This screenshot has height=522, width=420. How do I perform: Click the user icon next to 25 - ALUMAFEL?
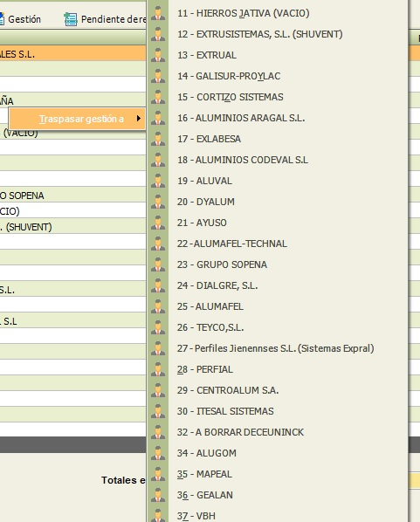(158, 306)
